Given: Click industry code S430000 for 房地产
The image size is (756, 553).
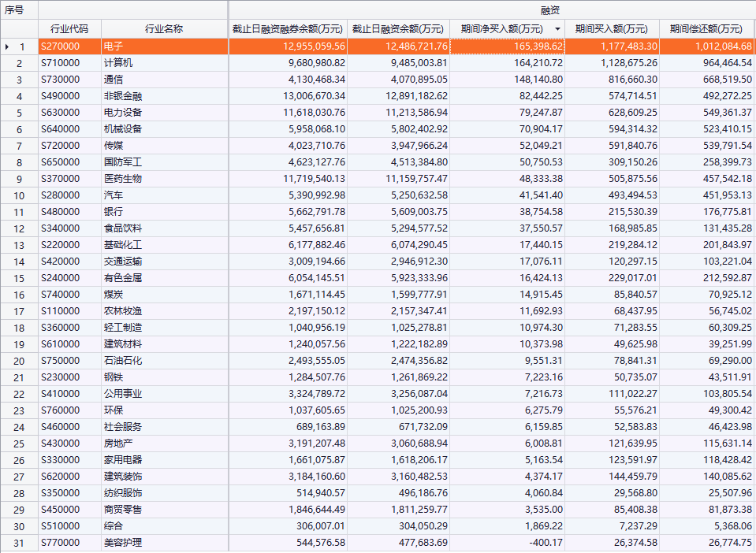Looking at the screenshot, I should pyautogui.click(x=69, y=444).
